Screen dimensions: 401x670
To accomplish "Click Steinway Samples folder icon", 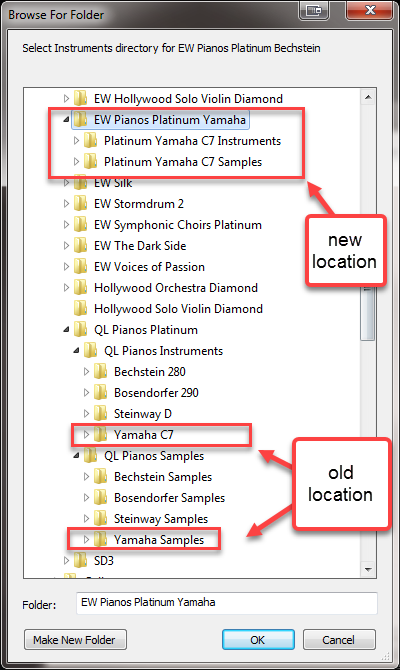I will tap(100, 518).
